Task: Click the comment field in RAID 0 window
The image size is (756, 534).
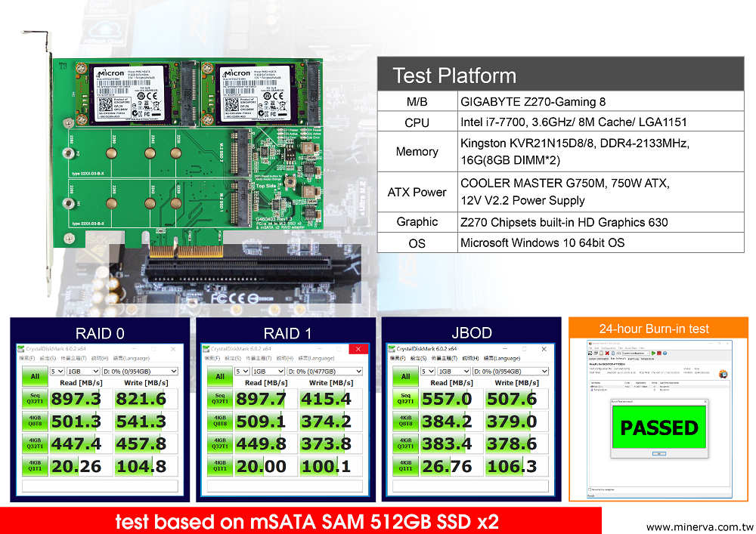Action: tap(101, 486)
